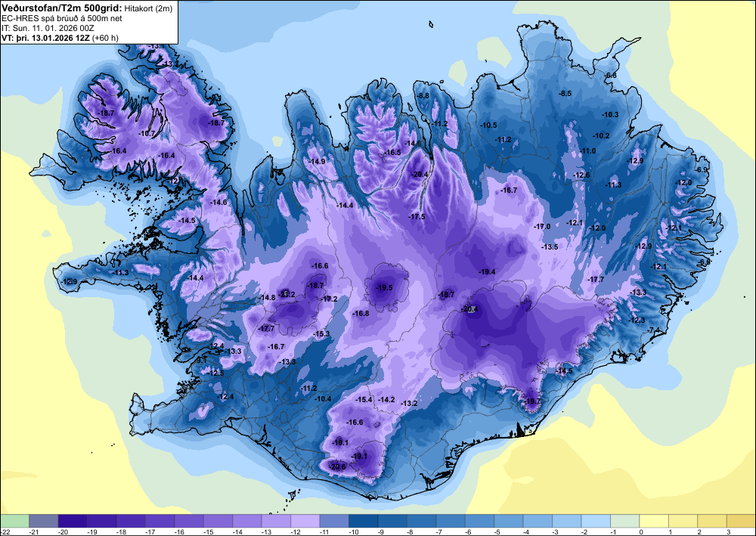The height and width of the screenshot is (536, 756).
Task: Click the -16.5 temperature value
Action: pyautogui.click(x=392, y=152)
